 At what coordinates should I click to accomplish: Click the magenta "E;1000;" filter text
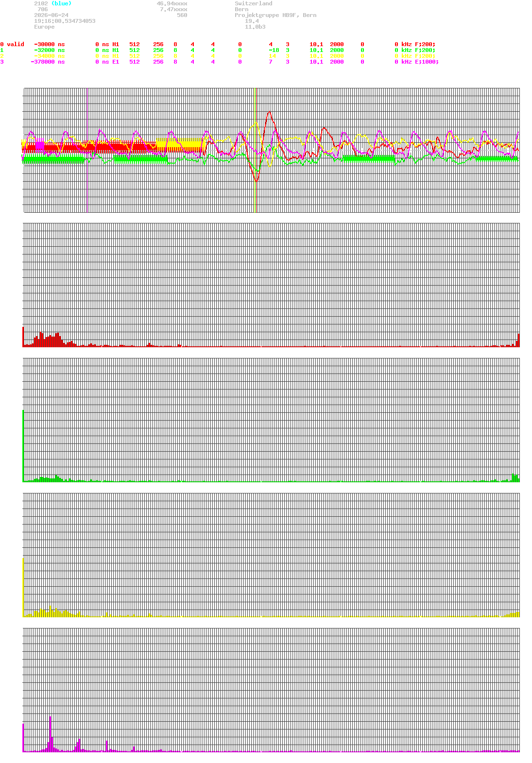[x=427, y=62]
